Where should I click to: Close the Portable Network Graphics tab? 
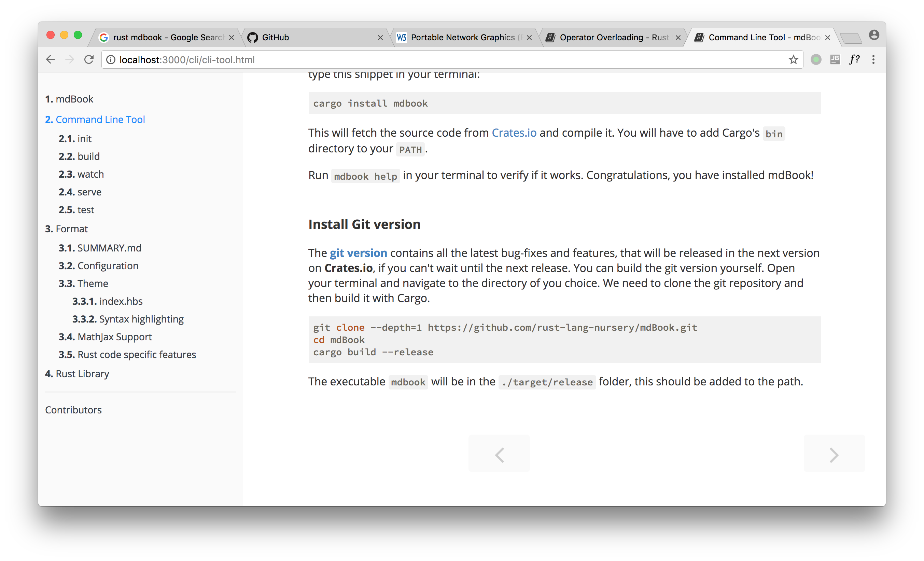(529, 38)
